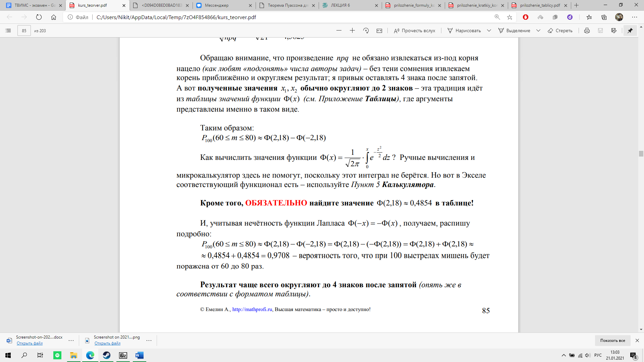
Task: Refresh the current page
Action: click(39, 17)
